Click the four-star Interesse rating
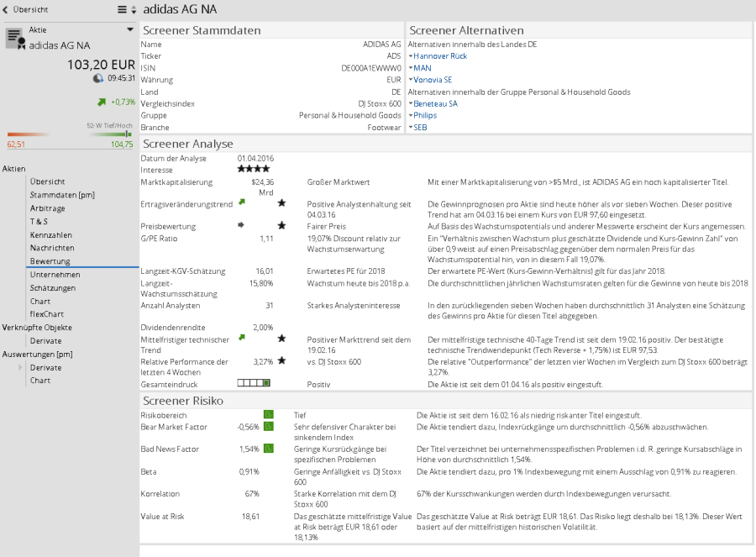 tap(253, 169)
